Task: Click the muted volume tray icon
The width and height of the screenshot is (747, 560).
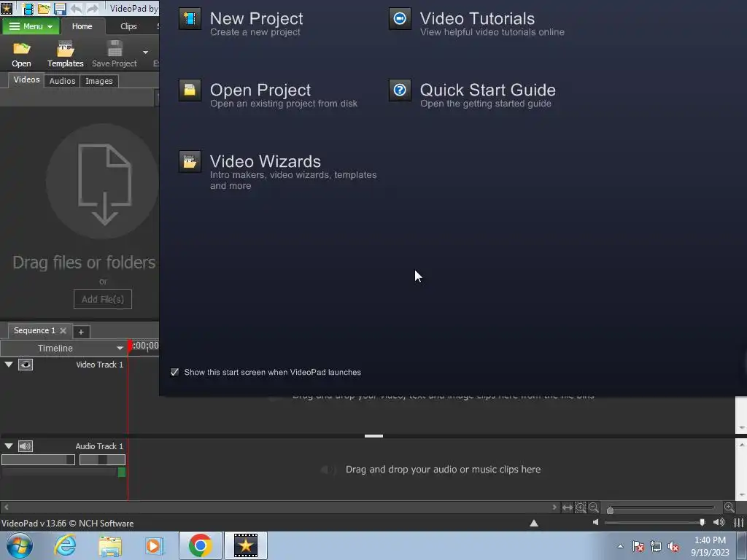Action: 673,546
